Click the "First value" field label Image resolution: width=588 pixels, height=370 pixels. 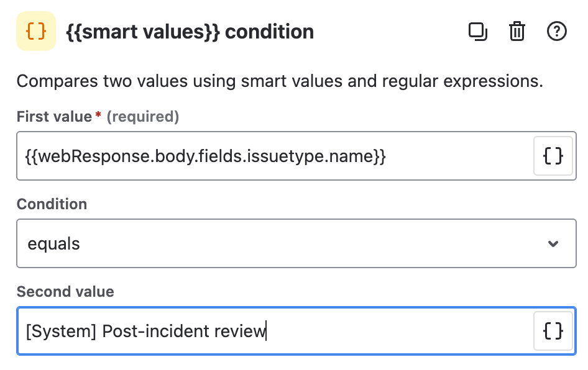click(x=54, y=116)
